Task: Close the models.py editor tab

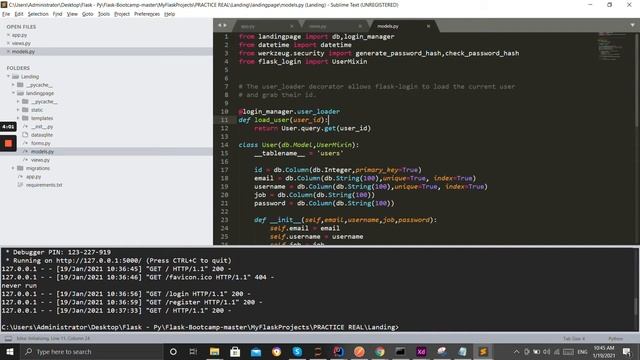Action: [428, 26]
